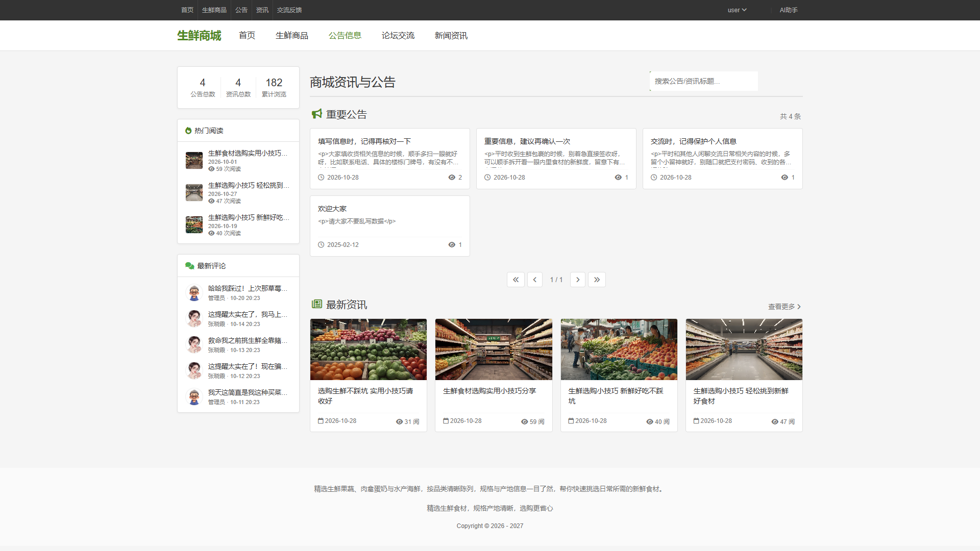980x551 pixels.
Task: Jump to last page with double-right arrow
Action: coord(597,280)
